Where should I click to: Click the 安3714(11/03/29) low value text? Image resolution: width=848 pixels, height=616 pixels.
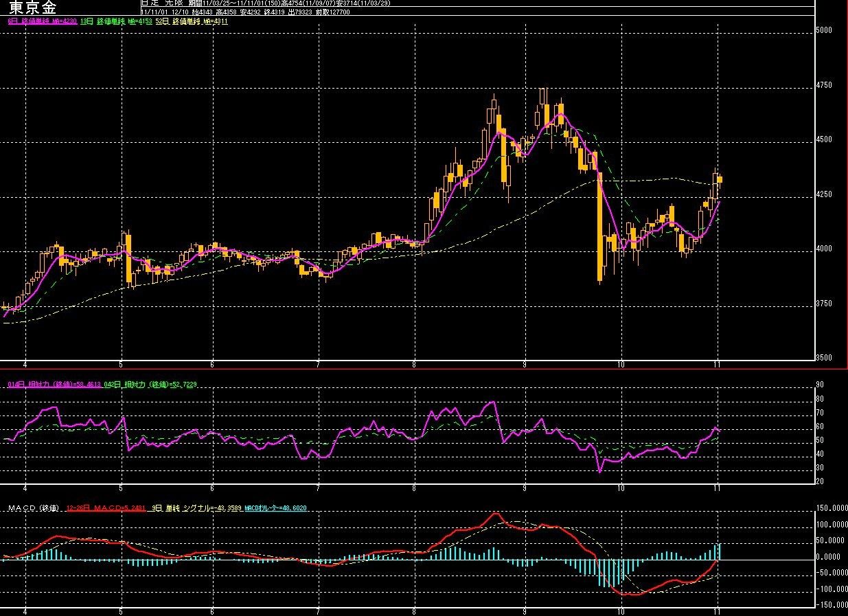[x=363, y=3]
